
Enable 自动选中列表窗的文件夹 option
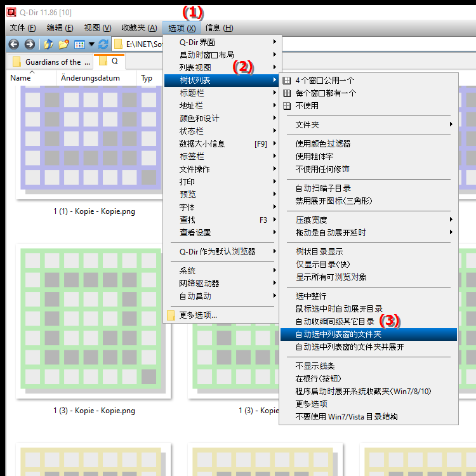(x=368, y=334)
